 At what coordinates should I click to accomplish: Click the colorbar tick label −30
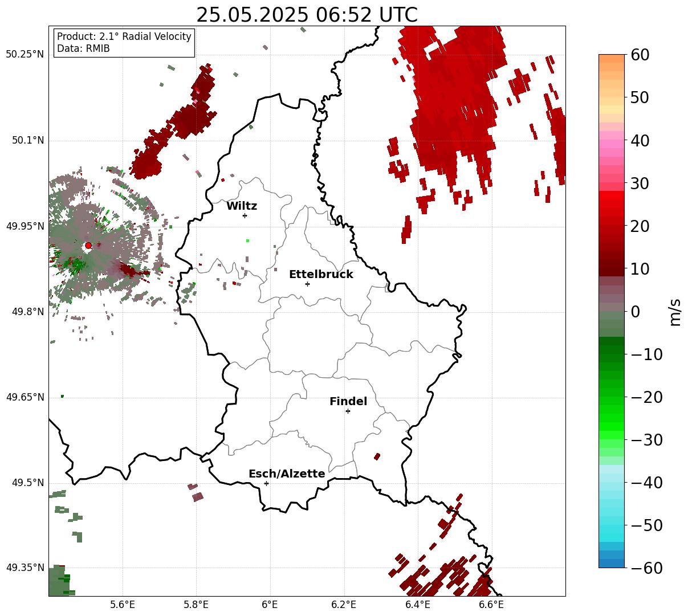pos(646,440)
